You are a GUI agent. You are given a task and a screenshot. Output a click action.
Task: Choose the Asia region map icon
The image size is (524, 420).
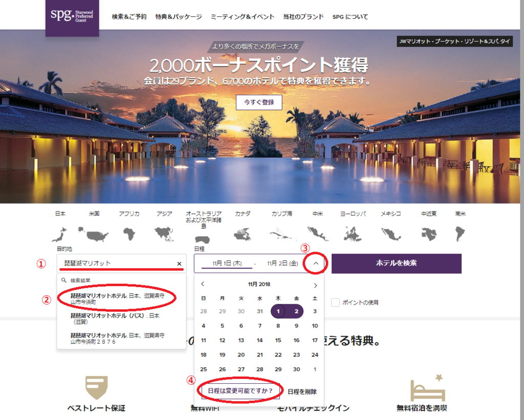164,234
